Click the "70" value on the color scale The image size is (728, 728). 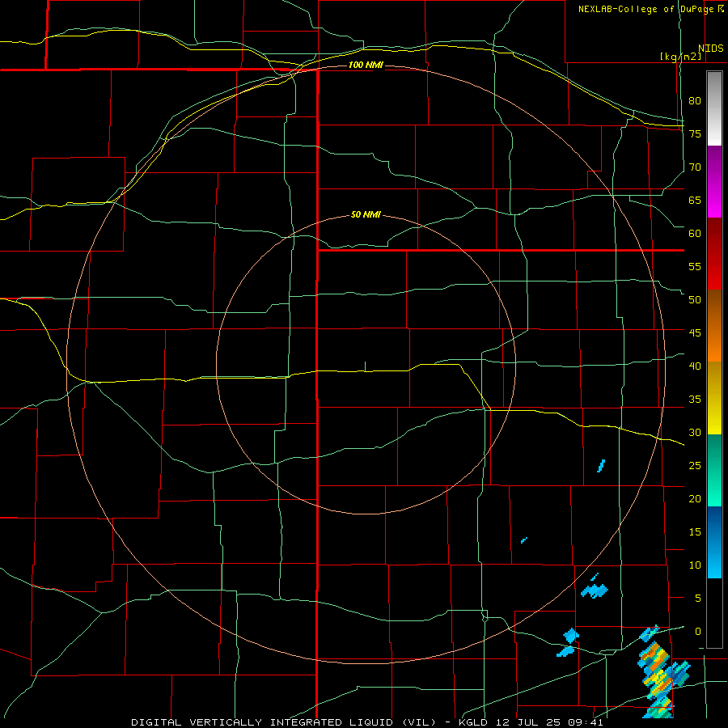pos(695,167)
